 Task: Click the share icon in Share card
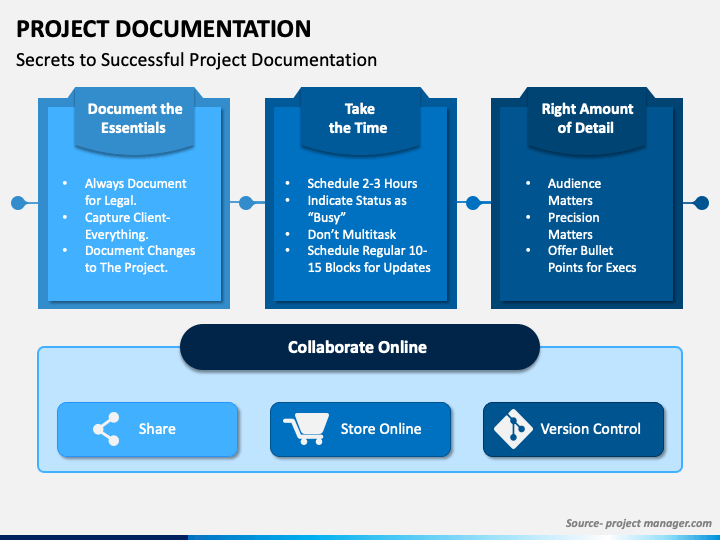pos(106,429)
